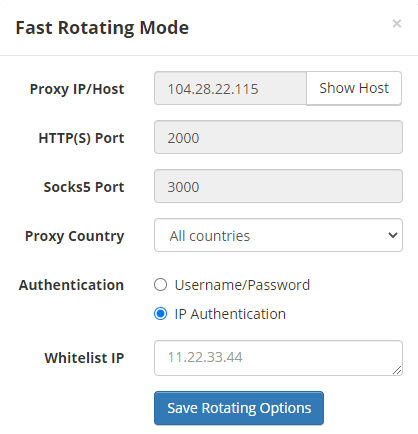Click the Proxy Country label

(x=75, y=236)
